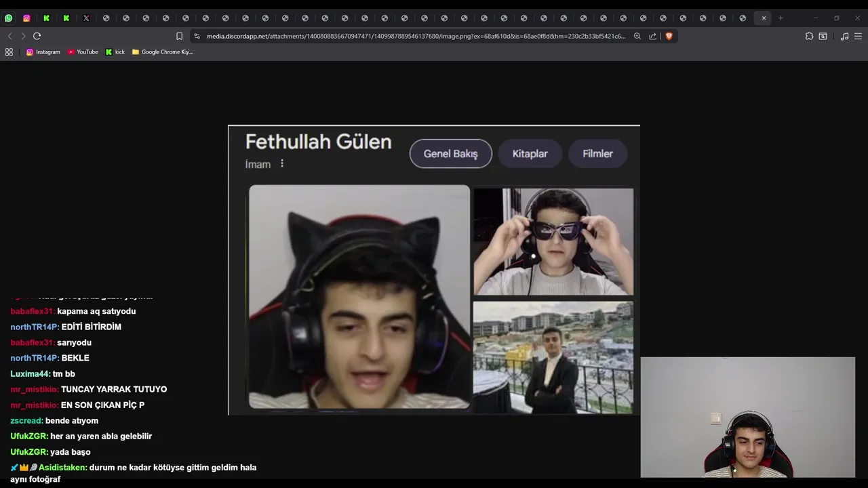Click UfukZGR beside message yada başo

pos(29,451)
